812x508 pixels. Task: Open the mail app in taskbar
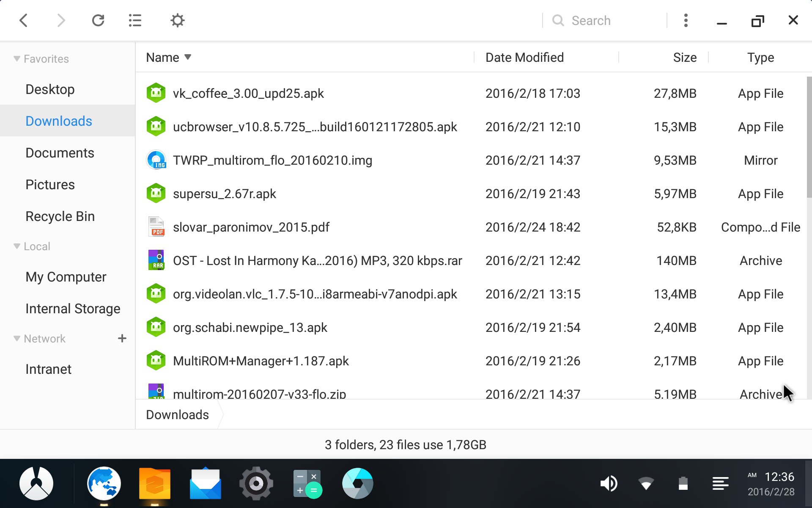click(x=206, y=483)
